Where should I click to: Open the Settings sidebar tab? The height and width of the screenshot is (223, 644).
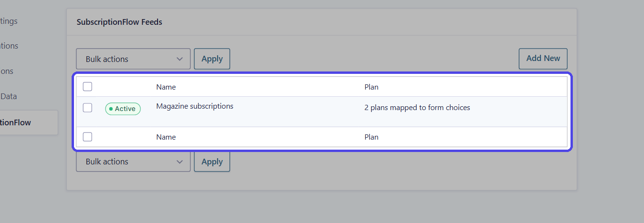click(9, 21)
